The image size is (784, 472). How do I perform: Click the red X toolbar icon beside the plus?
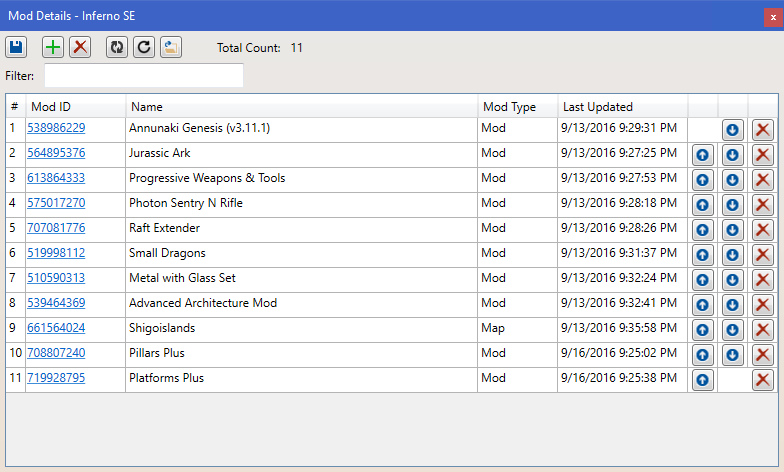[80, 48]
